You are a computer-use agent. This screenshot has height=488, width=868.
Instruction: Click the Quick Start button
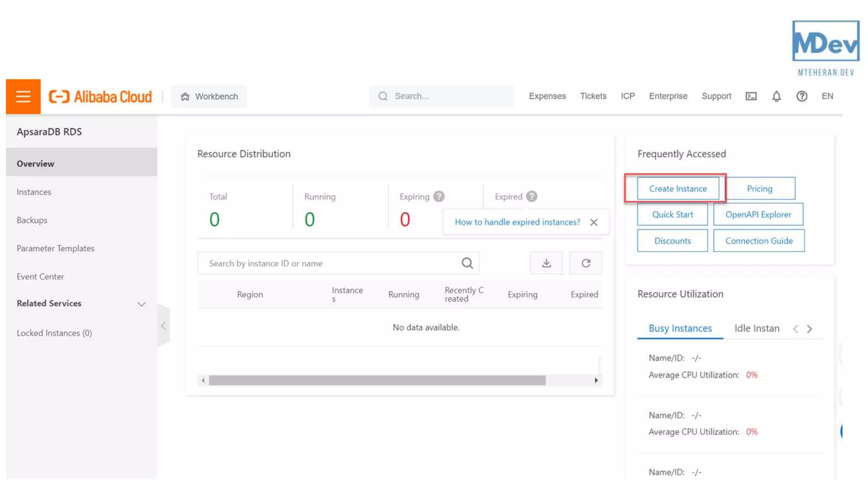672,214
